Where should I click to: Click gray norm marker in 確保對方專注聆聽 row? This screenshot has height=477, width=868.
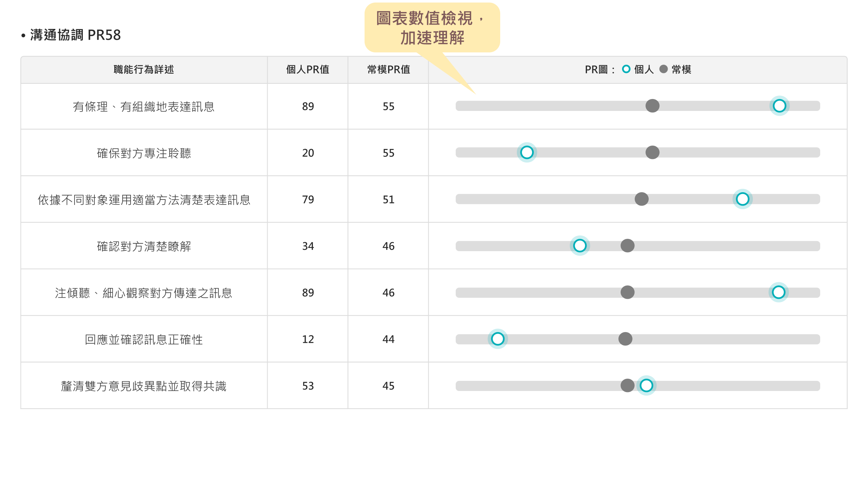pyautogui.click(x=652, y=152)
